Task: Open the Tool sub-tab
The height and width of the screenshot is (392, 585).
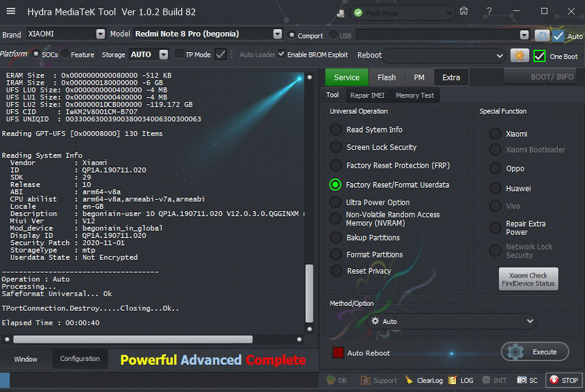Action: 332,95
